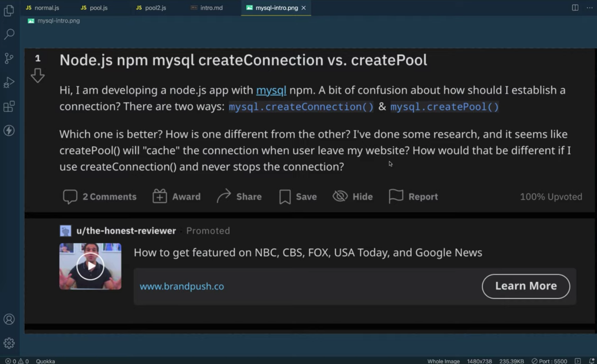Play the promoted video thumbnail
The image size is (597, 364).
(90, 266)
